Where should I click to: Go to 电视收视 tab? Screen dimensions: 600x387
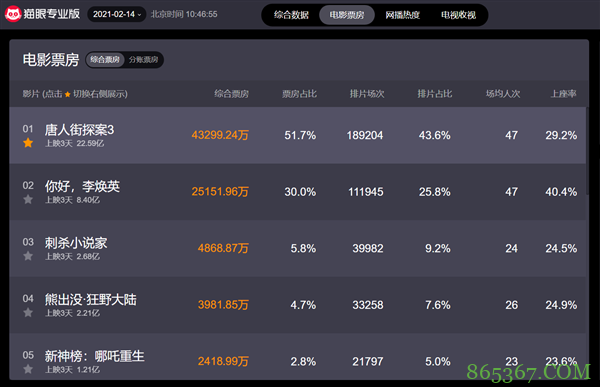pyautogui.click(x=458, y=15)
